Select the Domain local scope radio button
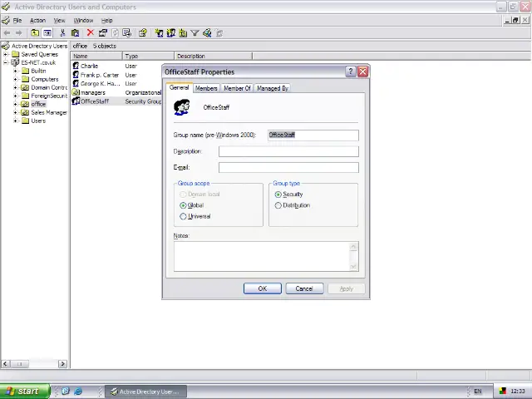 pyautogui.click(x=183, y=195)
